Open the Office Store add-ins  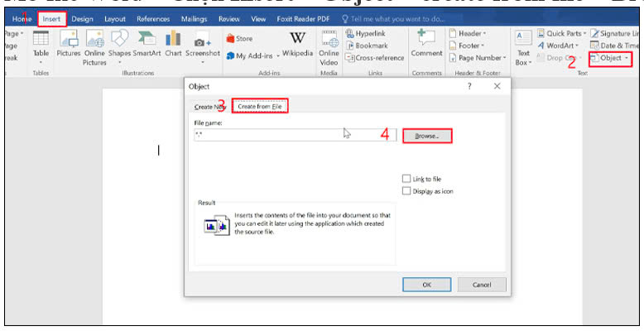239,39
